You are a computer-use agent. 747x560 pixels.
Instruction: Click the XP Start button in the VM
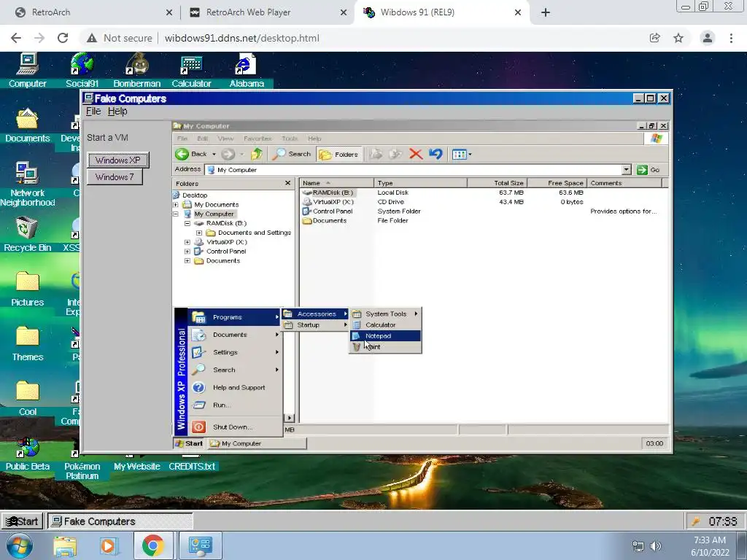[x=189, y=443]
